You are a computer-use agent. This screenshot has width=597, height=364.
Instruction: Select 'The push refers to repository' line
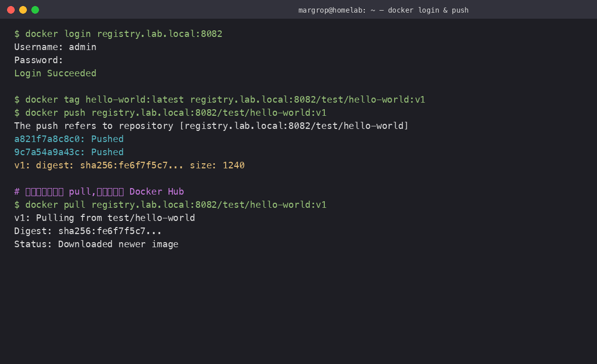click(x=211, y=126)
